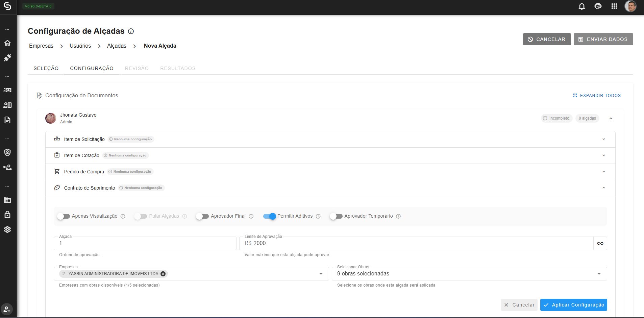The width and height of the screenshot is (644, 318).
Task: Click the Alçada order input field
Action: (145, 243)
